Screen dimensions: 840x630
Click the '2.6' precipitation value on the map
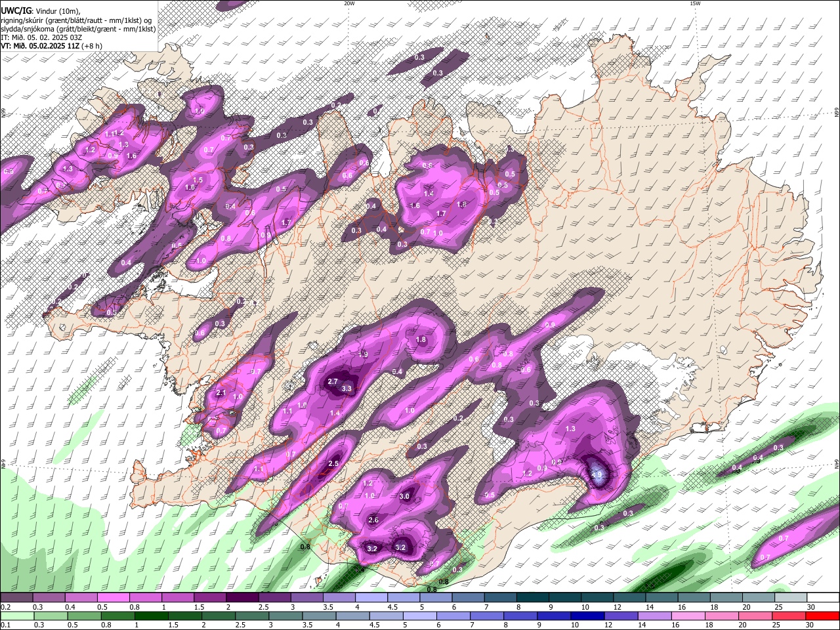point(373,520)
